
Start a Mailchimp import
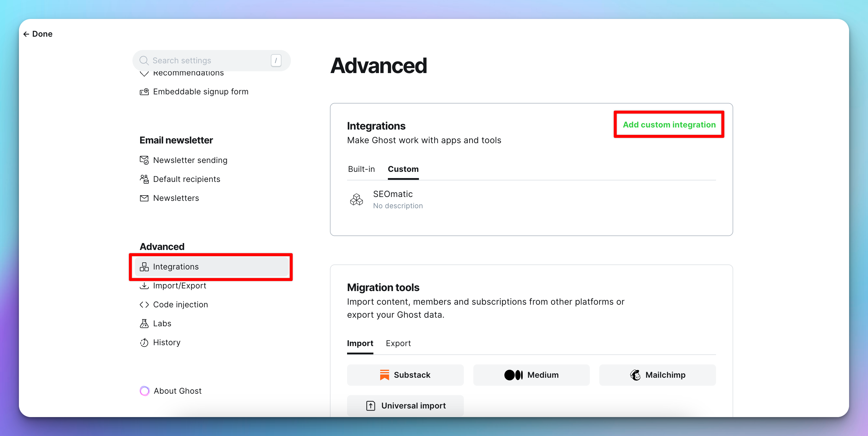658,375
